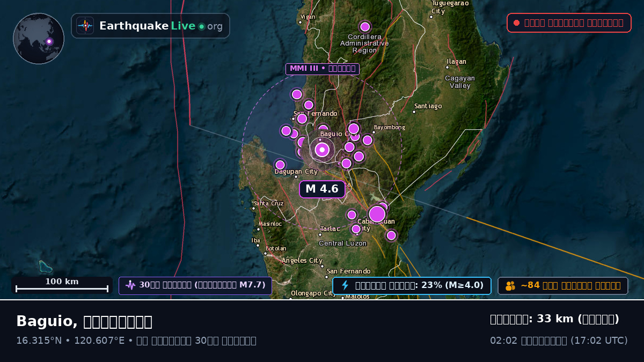Click the Dagupan City label
644x362 pixels.
296,172
